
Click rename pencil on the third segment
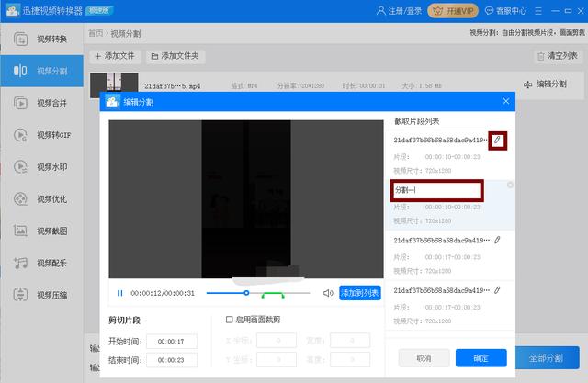click(497, 240)
